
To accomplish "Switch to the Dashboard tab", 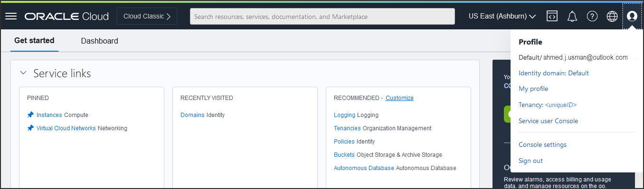I will coord(99,41).
